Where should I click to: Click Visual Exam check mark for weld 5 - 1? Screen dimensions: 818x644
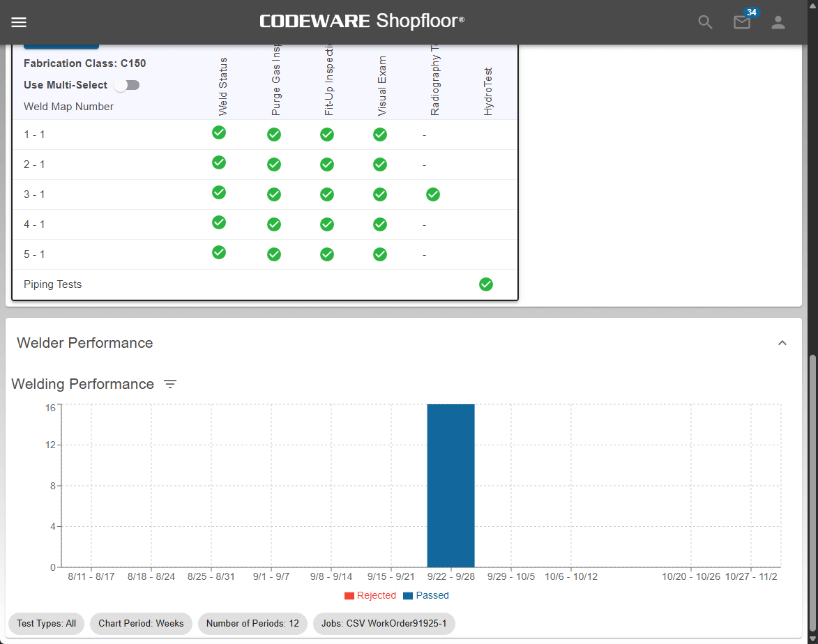[x=380, y=254]
